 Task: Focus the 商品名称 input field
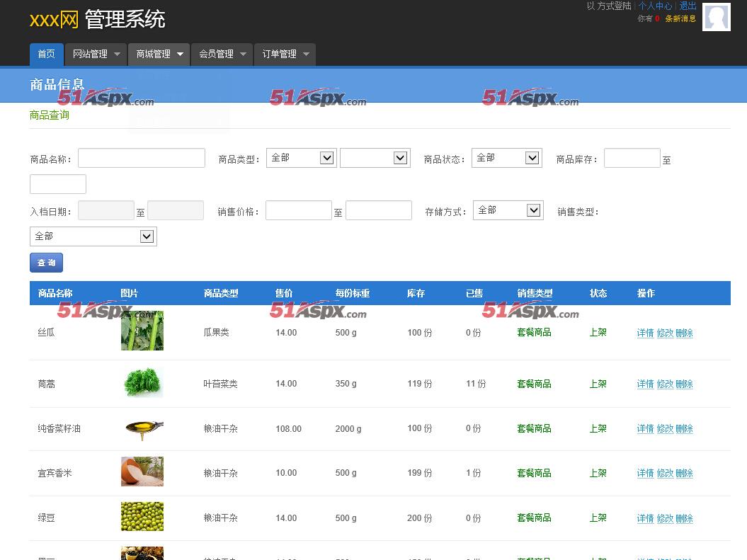(142, 158)
